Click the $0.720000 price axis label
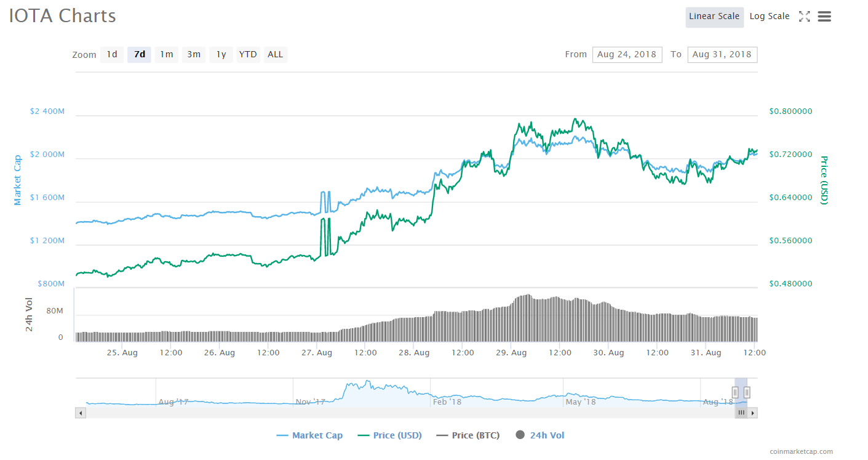 (790, 155)
